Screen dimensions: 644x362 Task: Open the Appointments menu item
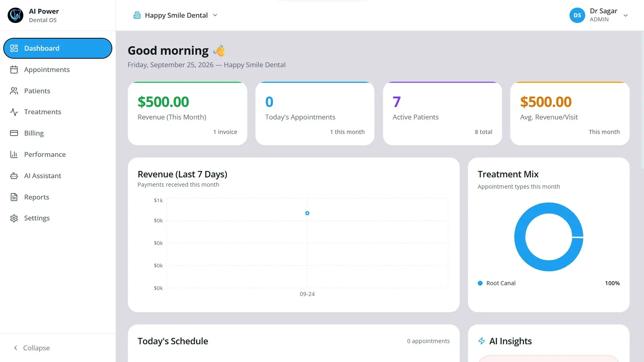click(x=58, y=70)
